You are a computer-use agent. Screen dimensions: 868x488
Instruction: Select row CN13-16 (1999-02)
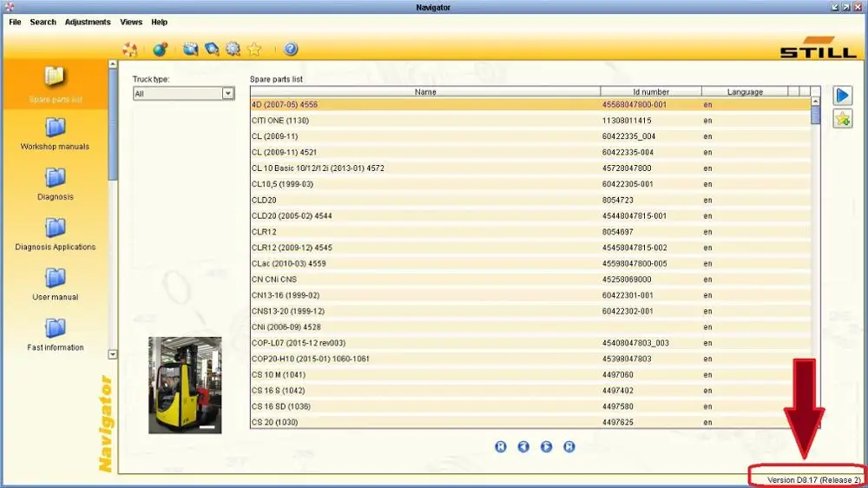pyautogui.click(x=530, y=295)
